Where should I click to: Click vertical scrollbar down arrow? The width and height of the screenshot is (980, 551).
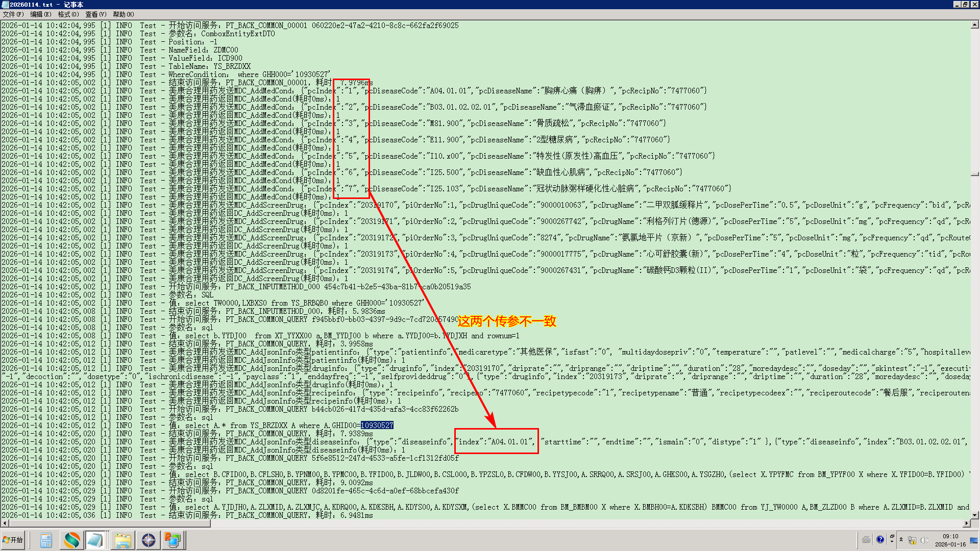tap(974, 515)
